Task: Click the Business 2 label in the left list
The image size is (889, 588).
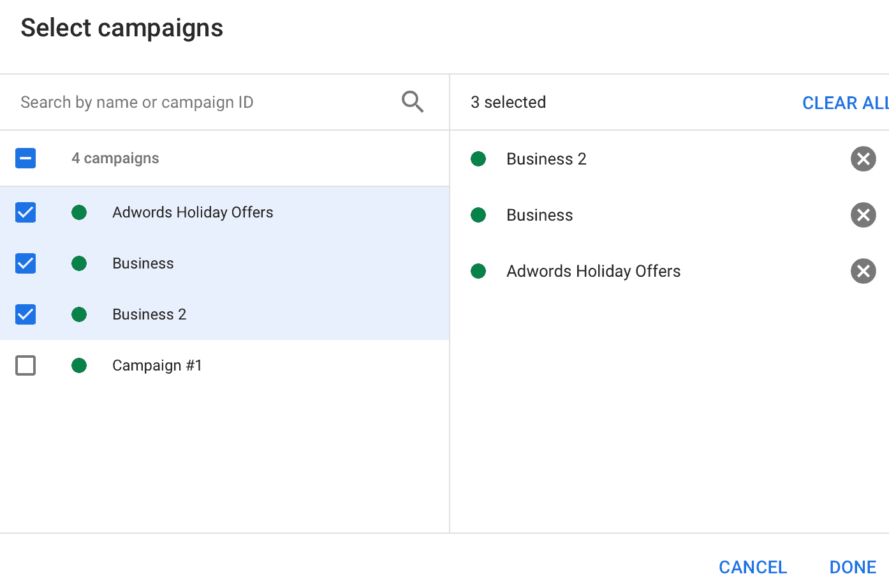Action: pos(149,314)
